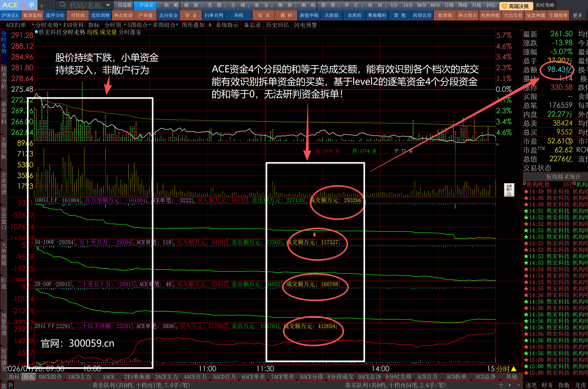The height and width of the screenshot is (389, 588).
Task: Click the small lock icon after 图形叠加
Action: pos(210,25)
